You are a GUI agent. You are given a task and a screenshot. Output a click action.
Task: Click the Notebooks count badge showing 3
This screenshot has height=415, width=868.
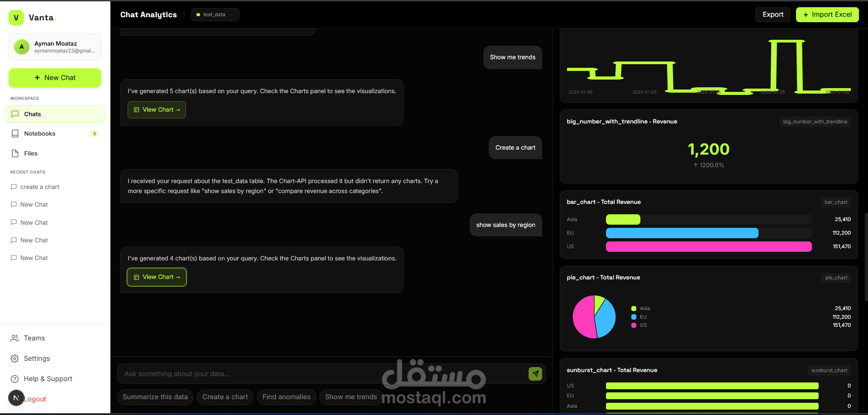[94, 133]
